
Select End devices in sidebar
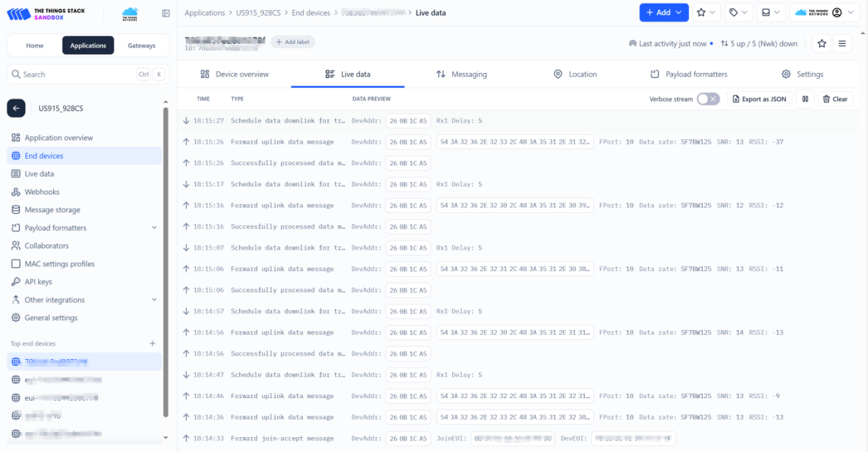(x=84, y=155)
